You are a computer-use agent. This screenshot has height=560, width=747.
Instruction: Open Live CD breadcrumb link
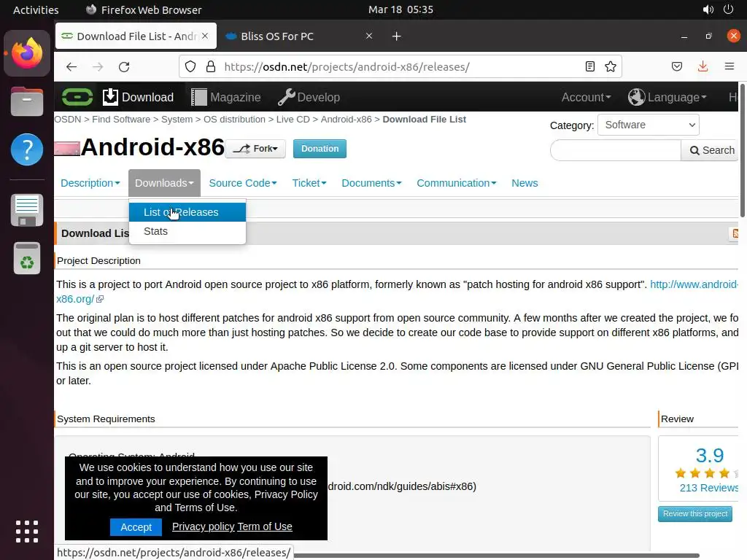coord(293,120)
